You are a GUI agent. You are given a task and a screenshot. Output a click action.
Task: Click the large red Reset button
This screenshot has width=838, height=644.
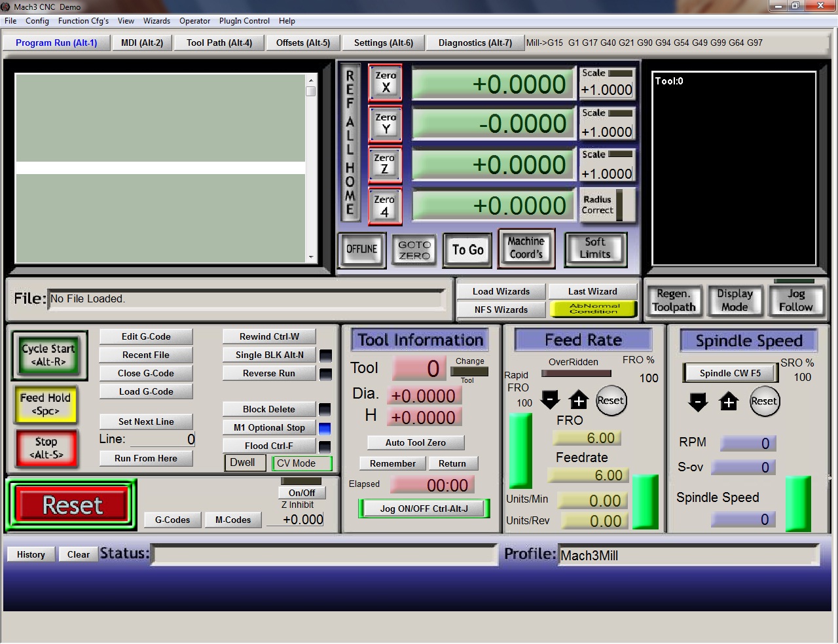click(72, 505)
